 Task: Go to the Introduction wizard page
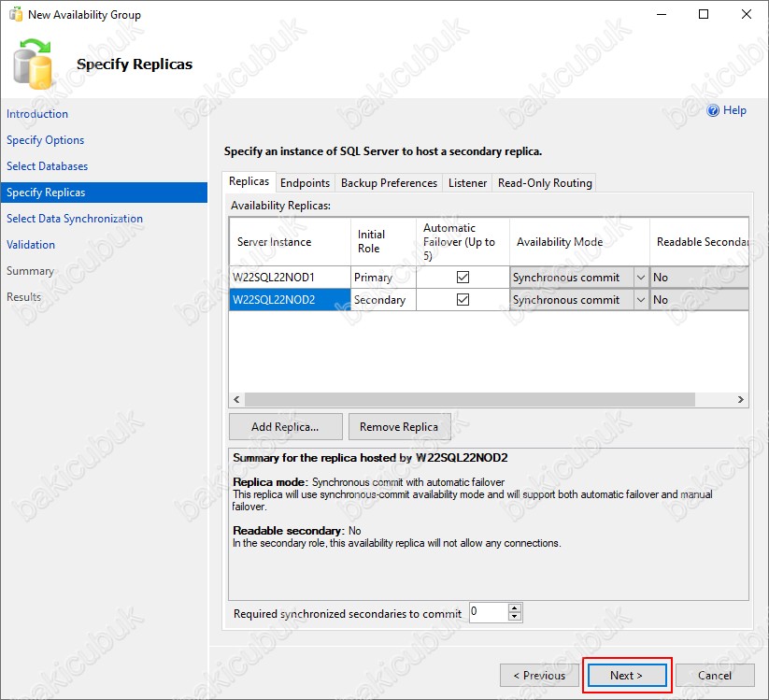point(37,114)
